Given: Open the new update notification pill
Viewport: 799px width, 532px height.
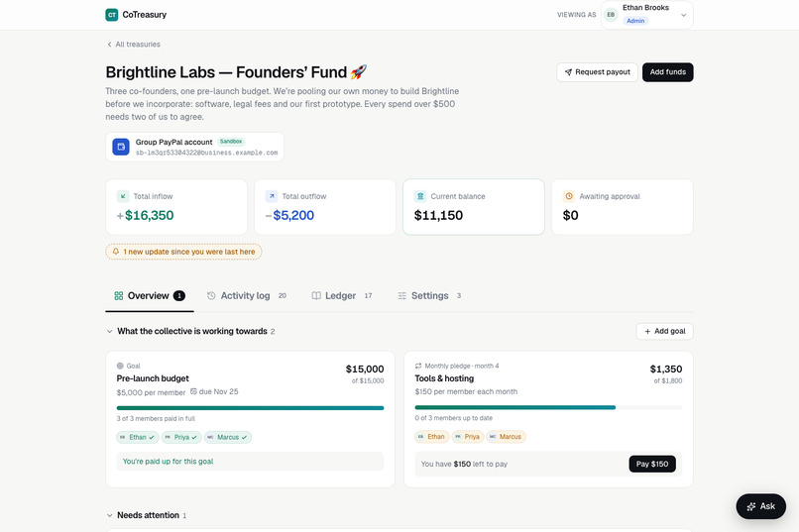Looking at the screenshot, I should [183, 252].
